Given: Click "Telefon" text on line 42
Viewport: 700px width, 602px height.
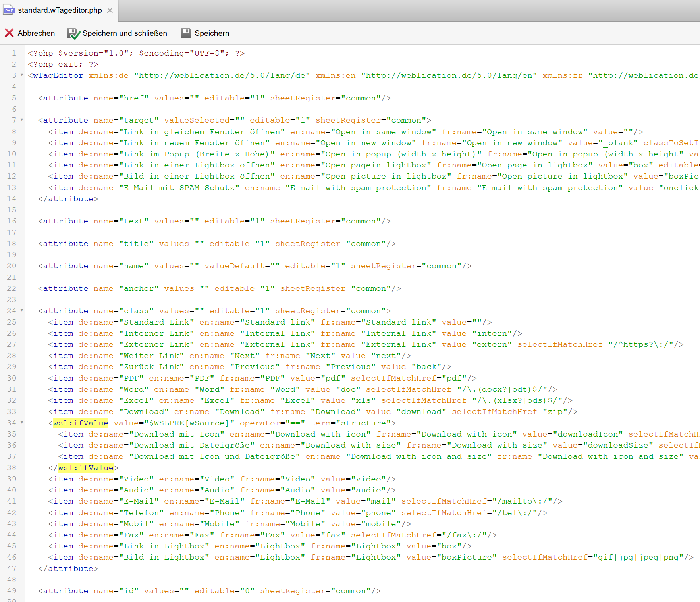Looking at the screenshot, I should [141, 513].
